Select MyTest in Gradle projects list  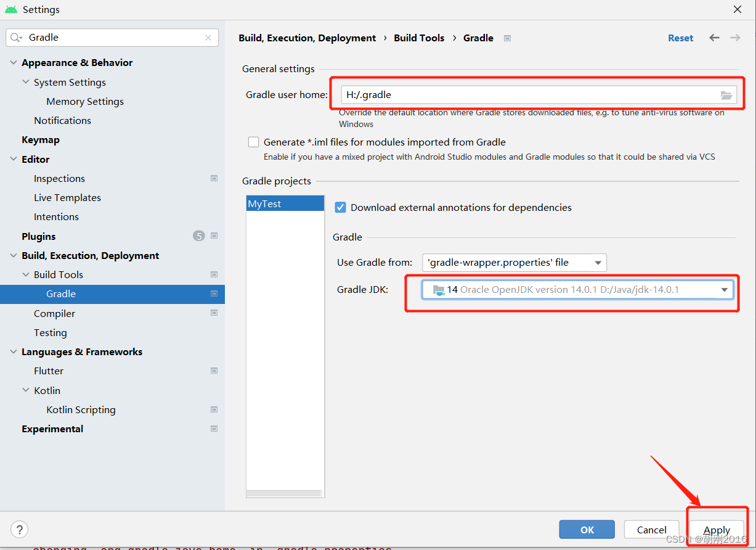click(x=285, y=203)
